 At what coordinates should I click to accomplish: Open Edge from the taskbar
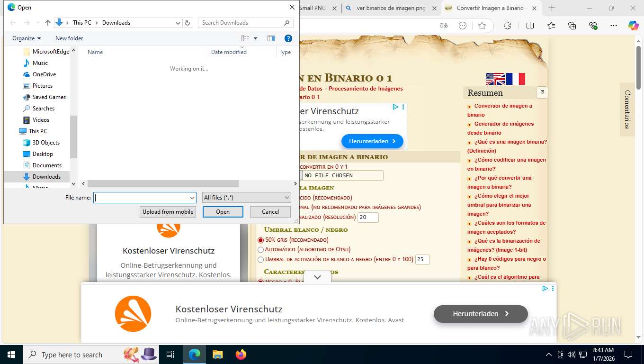click(194, 355)
